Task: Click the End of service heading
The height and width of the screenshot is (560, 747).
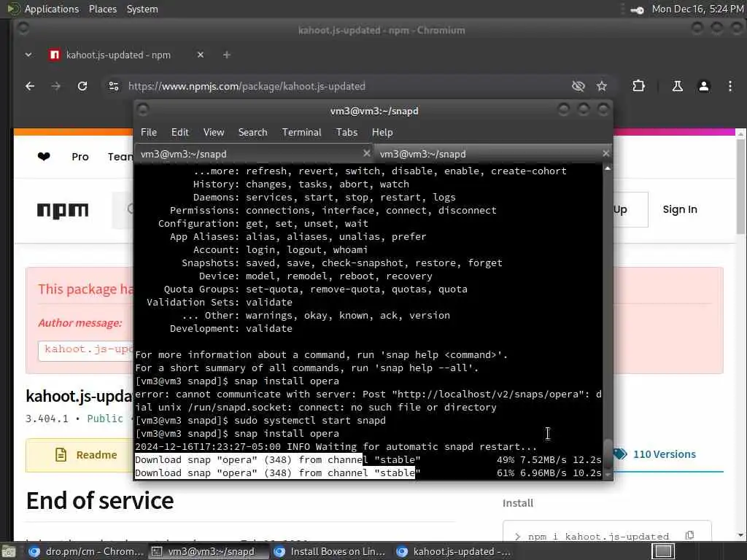Action: click(100, 500)
